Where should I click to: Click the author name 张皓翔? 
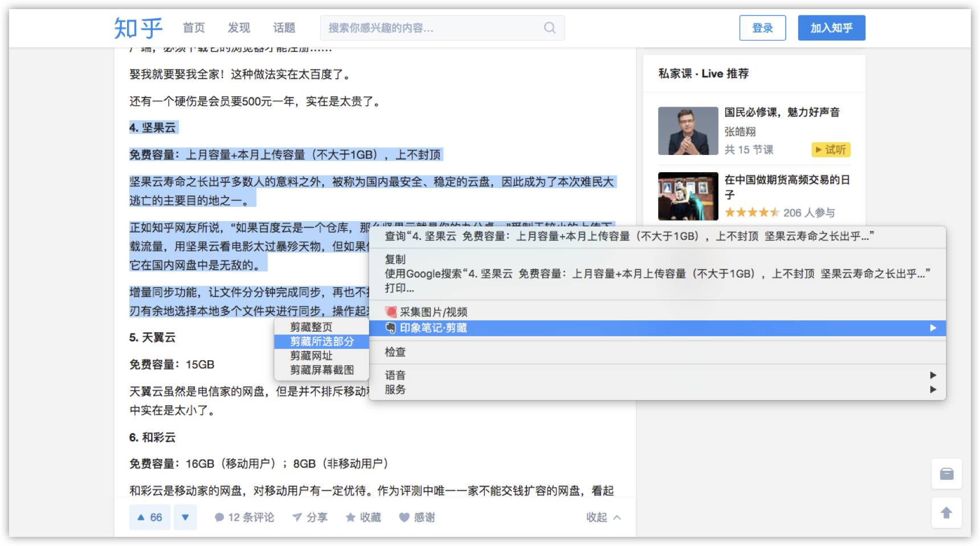pos(740,132)
